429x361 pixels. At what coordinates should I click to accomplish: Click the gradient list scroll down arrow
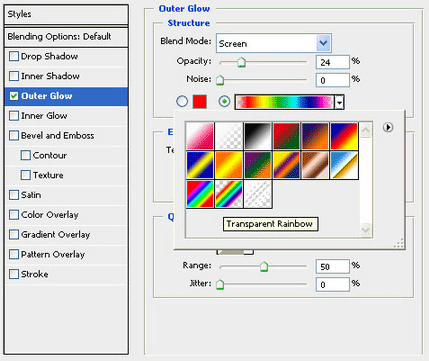coord(366,230)
